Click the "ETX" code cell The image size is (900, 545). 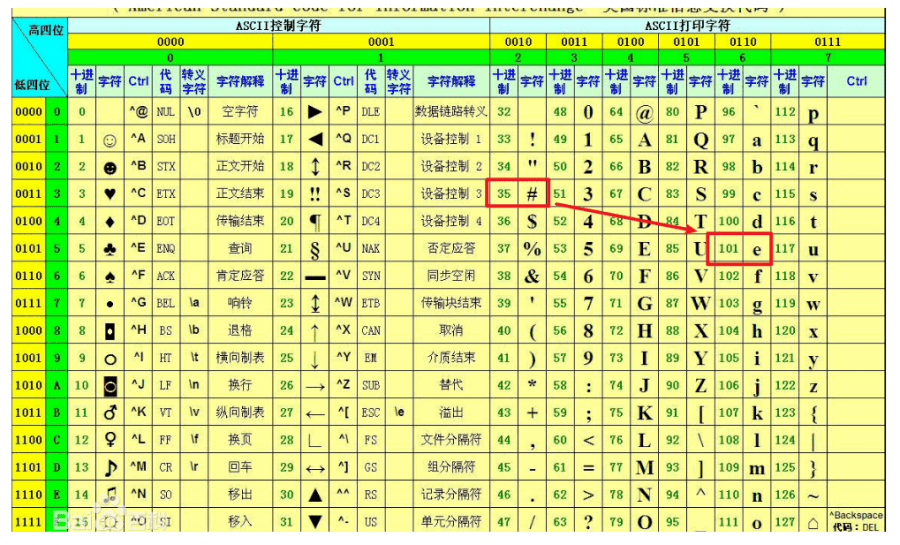(166, 194)
